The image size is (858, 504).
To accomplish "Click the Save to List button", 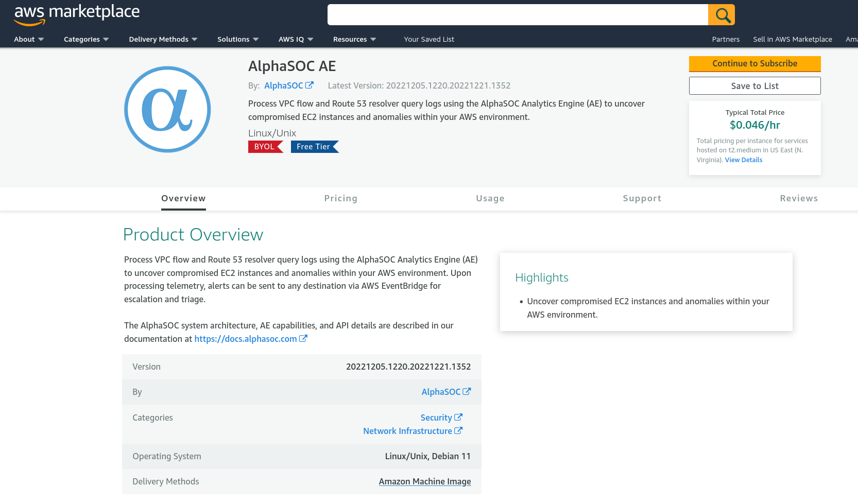I will [x=754, y=86].
